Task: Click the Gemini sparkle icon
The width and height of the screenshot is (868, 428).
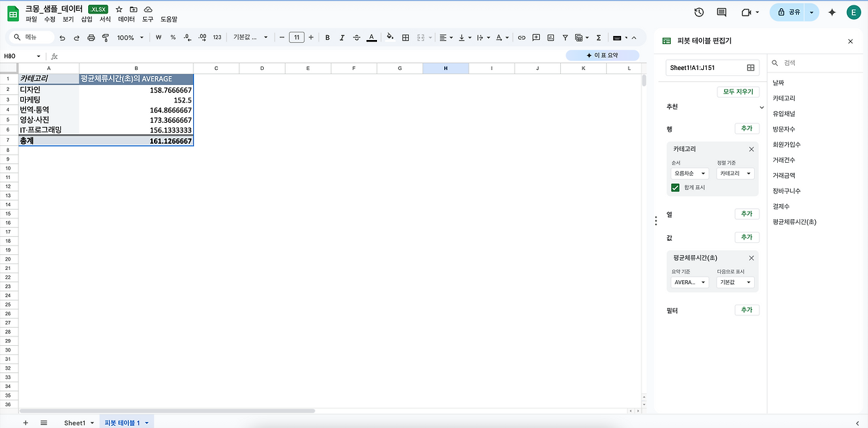Action: point(832,12)
